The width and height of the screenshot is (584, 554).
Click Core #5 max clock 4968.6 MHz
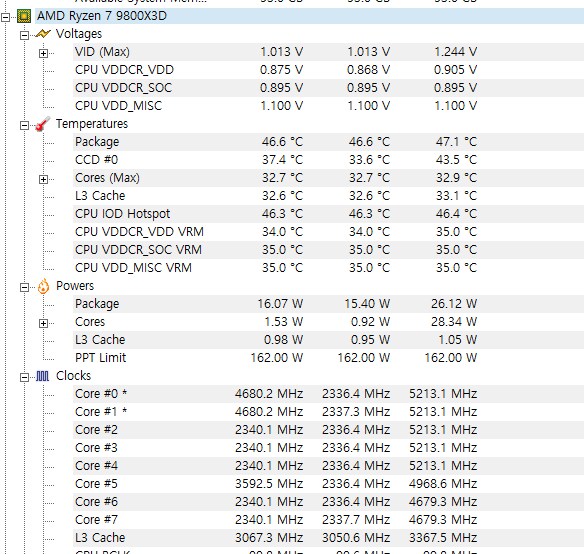pyautogui.click(x=443, y=484)
